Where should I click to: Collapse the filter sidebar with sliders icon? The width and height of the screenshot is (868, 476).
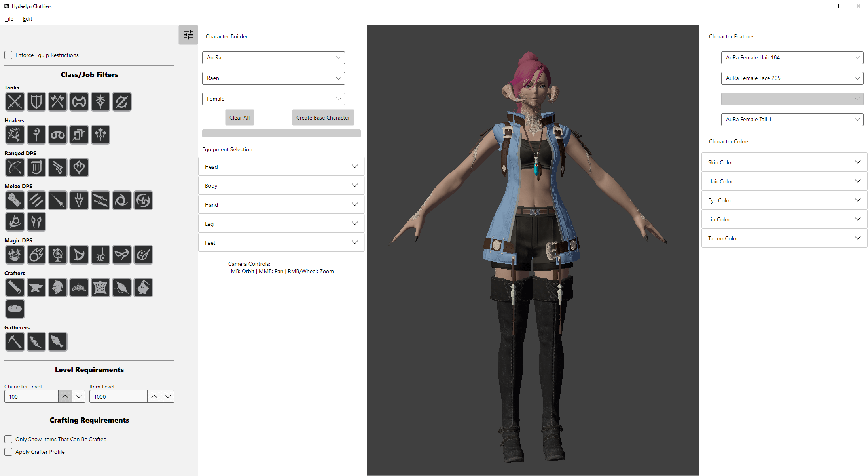(188, 35)
